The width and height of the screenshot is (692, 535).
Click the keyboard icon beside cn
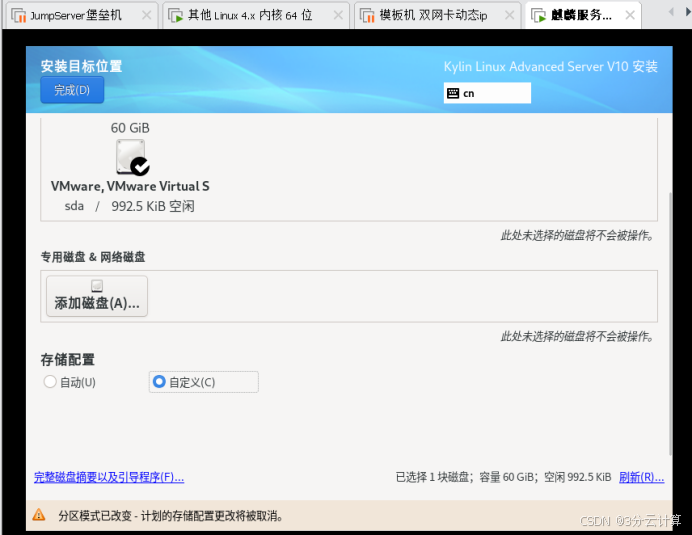point(453,93)
